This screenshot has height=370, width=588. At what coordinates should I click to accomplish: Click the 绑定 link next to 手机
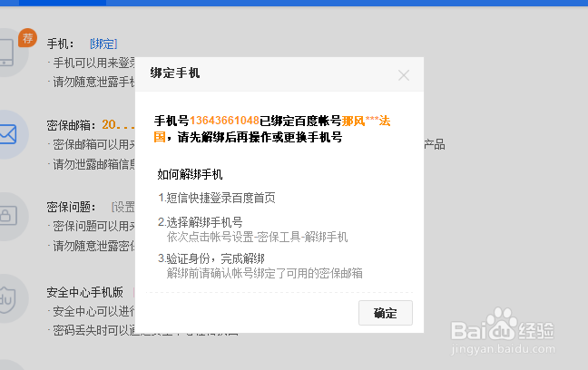(x=103, y=44)
